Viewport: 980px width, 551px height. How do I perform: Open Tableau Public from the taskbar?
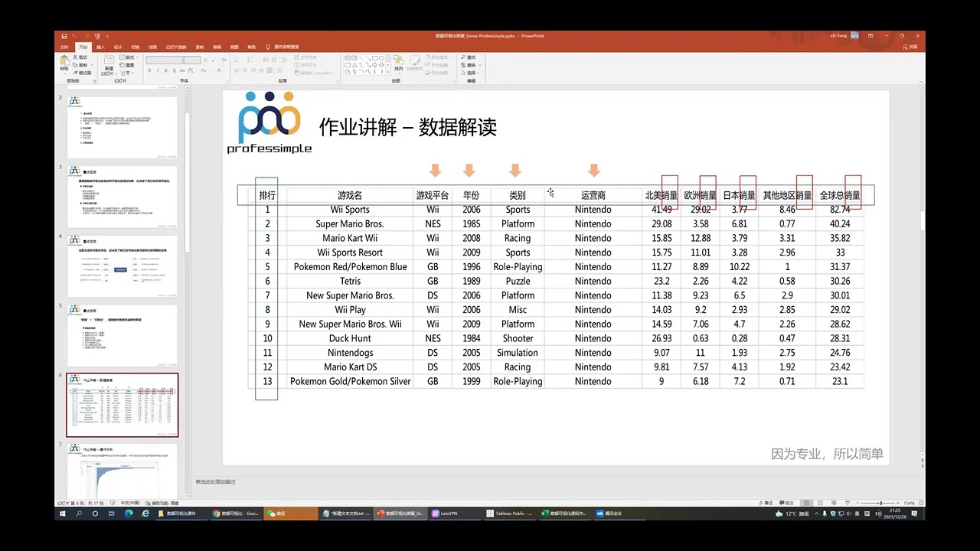pos(511,514)
